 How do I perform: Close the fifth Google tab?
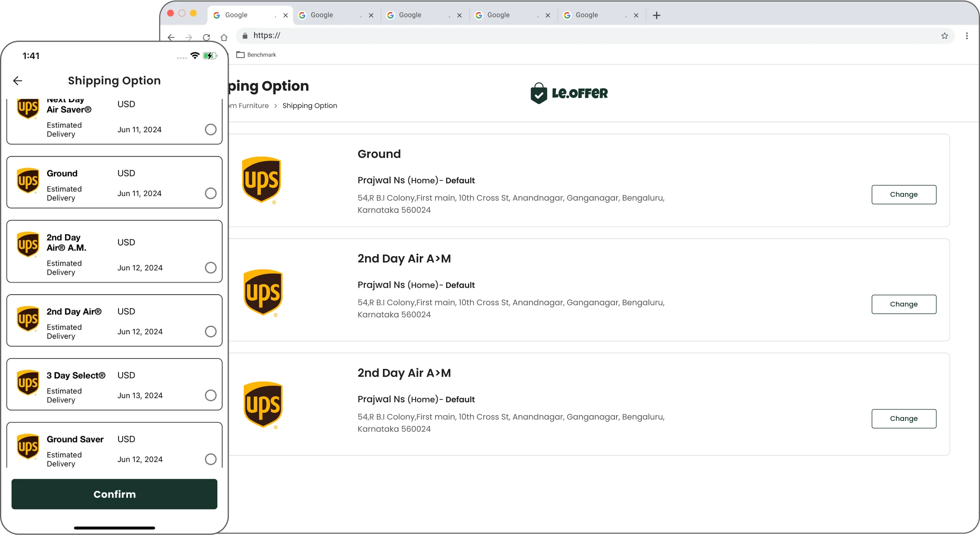click(636, 15)
